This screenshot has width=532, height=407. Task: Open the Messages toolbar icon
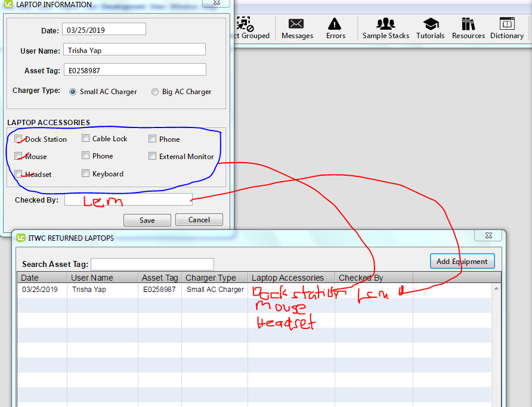(x=296, y=28)
